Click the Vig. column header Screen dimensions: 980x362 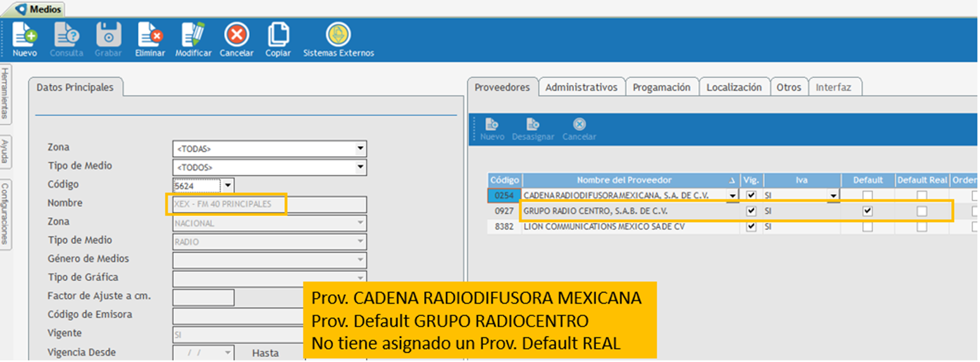pos(751,180)
